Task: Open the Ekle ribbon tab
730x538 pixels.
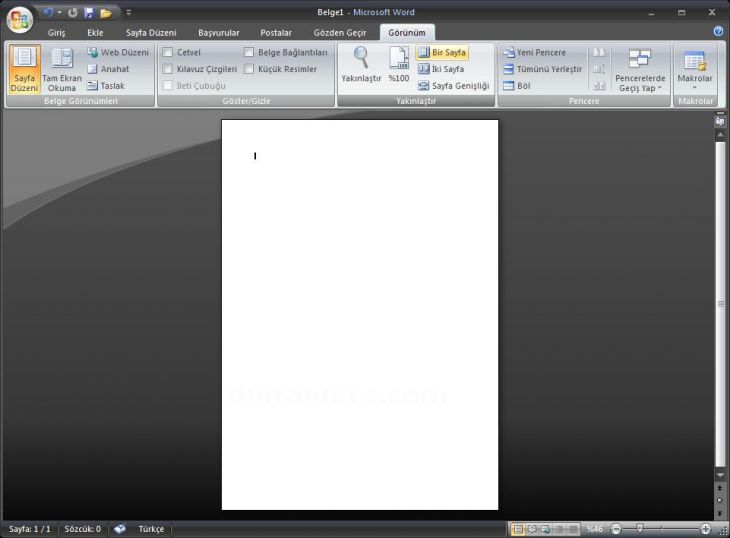Action: [95, 33]
